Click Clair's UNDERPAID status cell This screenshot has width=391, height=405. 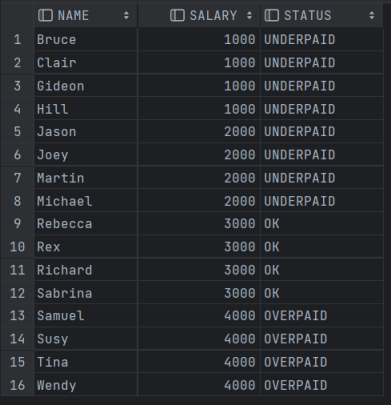[322, 63]
